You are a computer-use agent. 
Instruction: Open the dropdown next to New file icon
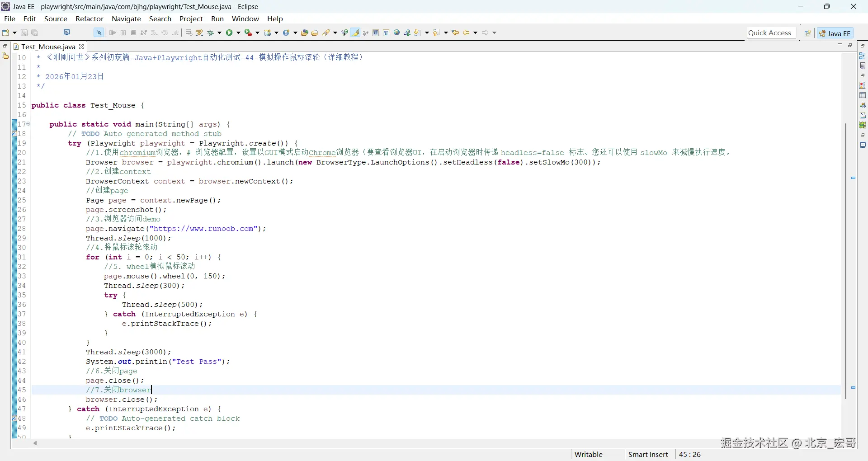[x=14, y=33]
